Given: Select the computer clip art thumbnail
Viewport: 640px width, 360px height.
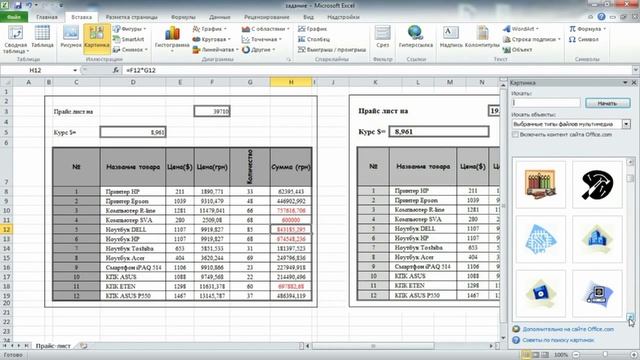Looking at the screenshot, I should tap(597, 293).
